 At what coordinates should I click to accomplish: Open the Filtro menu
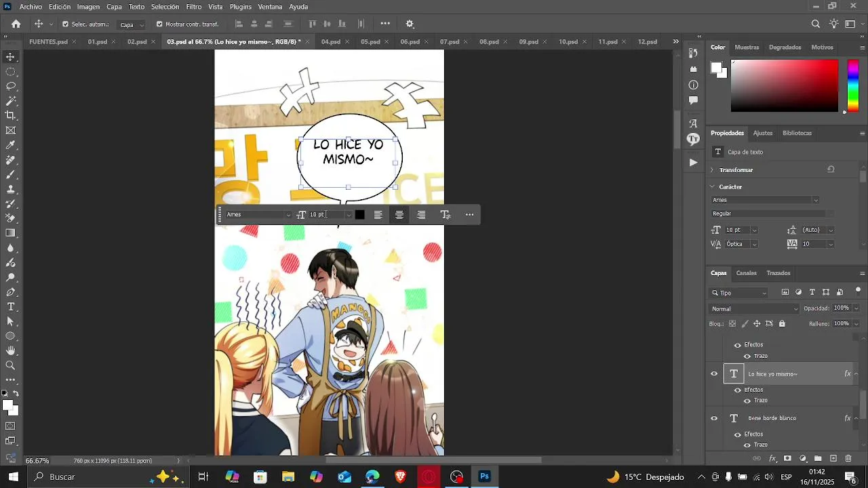(x=194, y=6)
